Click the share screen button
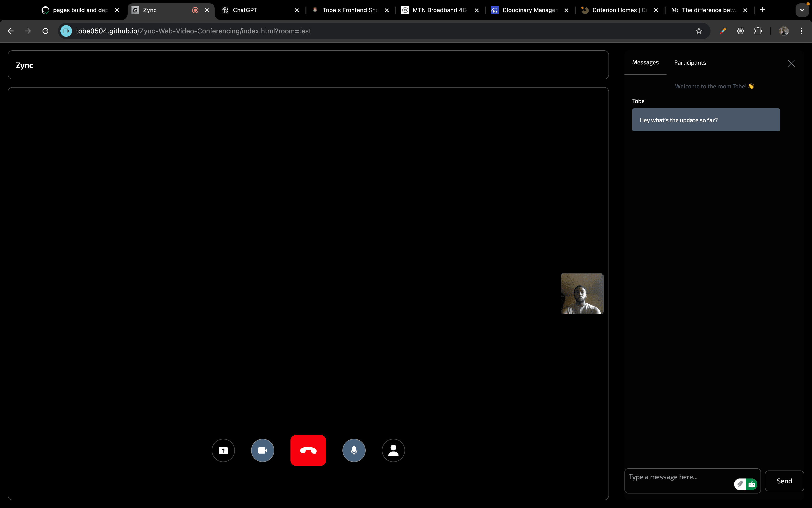The height and width of the screenshot is (508, 812). (x=223, y=450)
